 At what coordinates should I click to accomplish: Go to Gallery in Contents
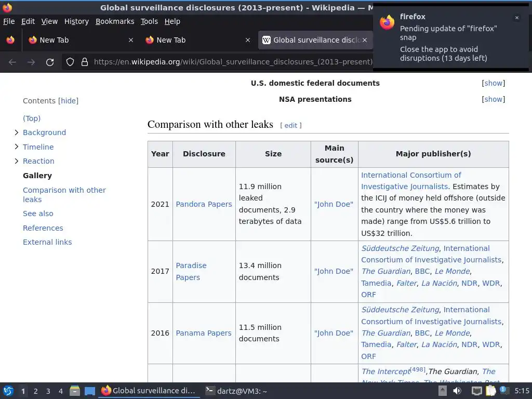(37, 176)
